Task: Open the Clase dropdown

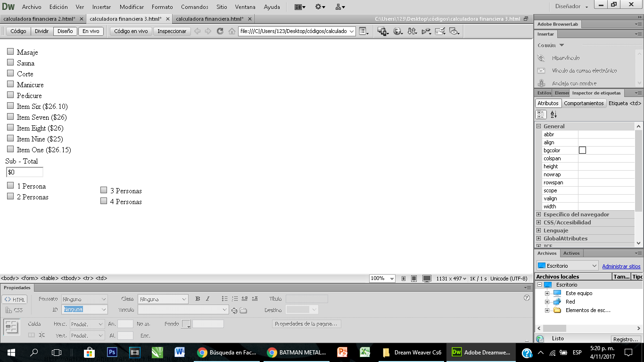Action: [163, 299]
